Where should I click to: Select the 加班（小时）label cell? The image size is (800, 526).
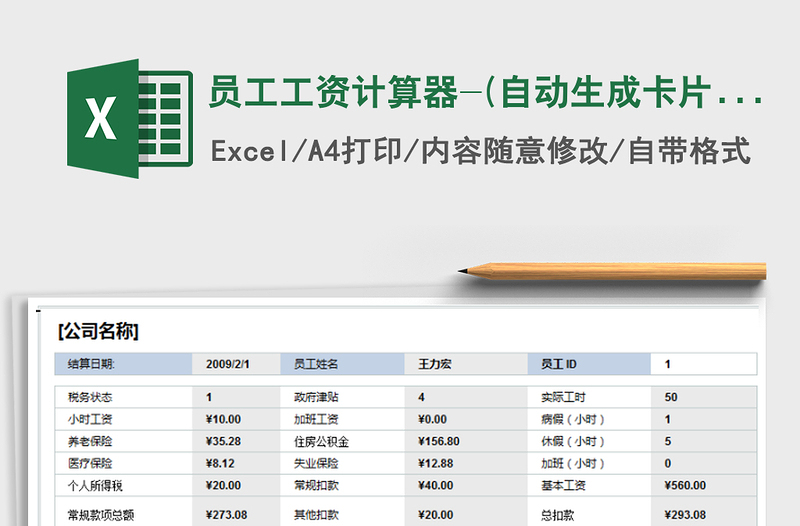(x=589, y=463)
